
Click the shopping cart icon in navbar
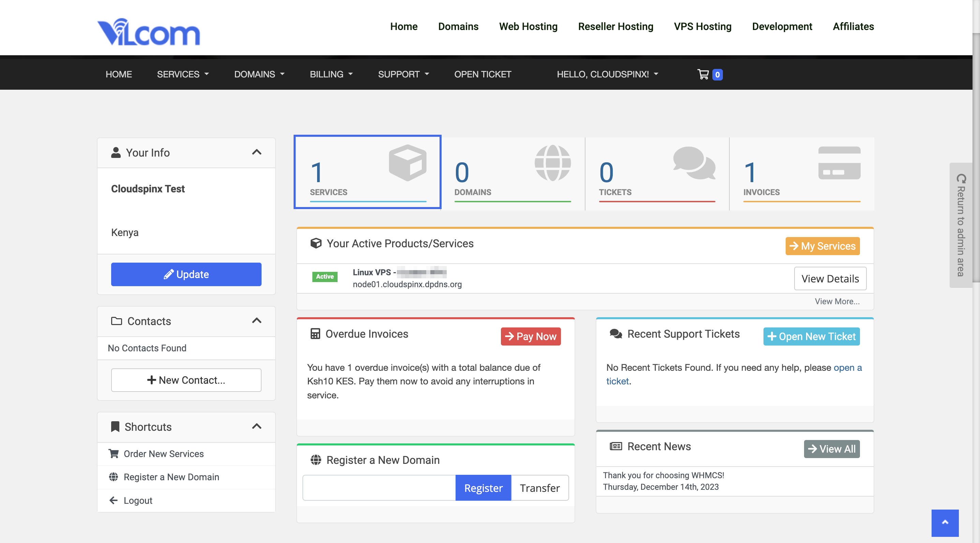coord(703,75)
